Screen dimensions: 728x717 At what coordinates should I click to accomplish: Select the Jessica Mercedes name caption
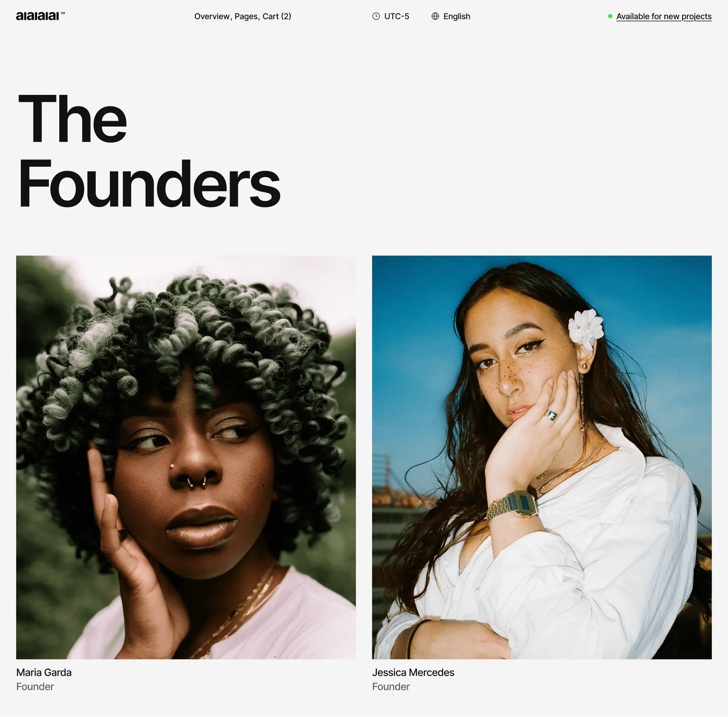(x=413, y=672)
